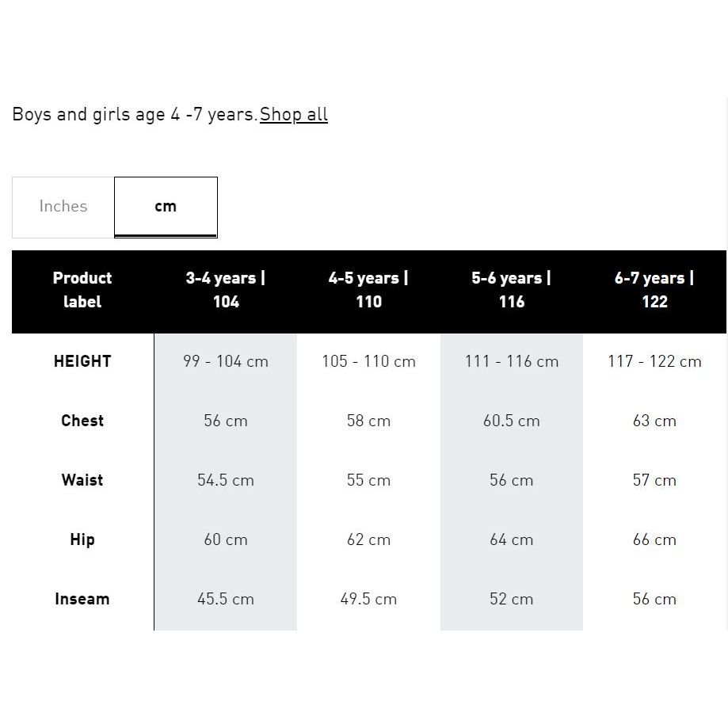Select the 4-5 years | 110 column header
Viewport: 728px width, 728px height.
tap(368, 290)
